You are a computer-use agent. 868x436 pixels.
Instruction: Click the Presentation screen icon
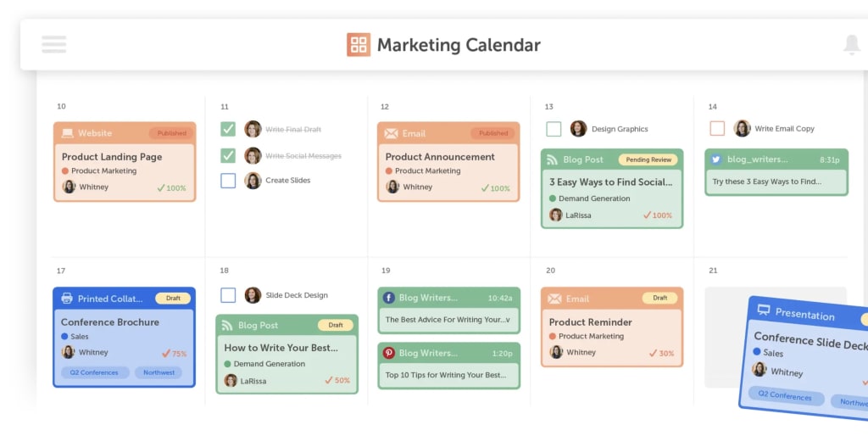point(764,309)
